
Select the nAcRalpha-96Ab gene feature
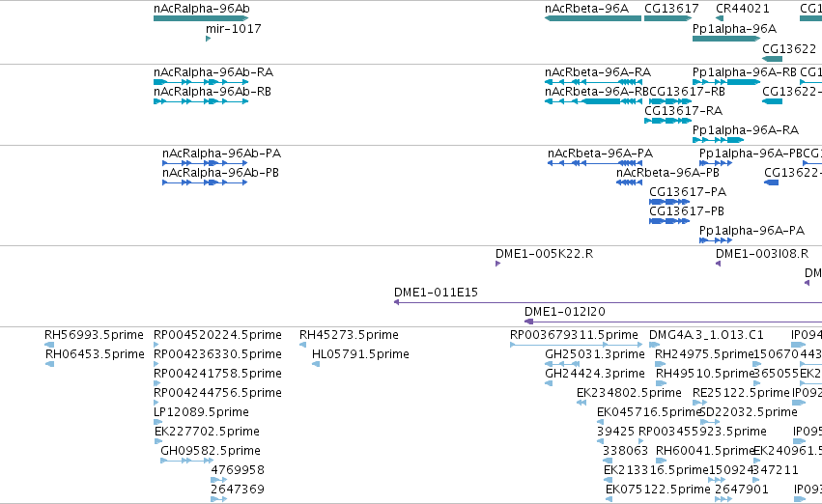click(x=201, y=18)
